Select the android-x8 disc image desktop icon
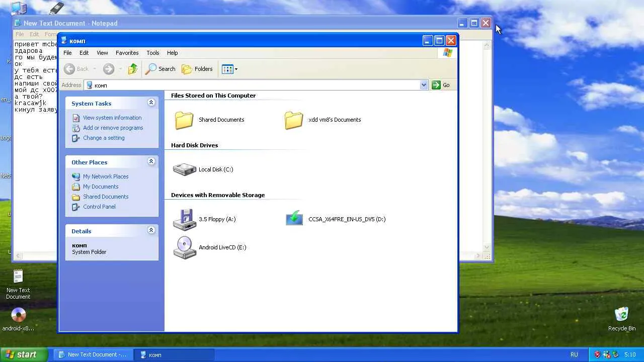The width and height of the screenshot is (644, 362). [x=18, y=319]
